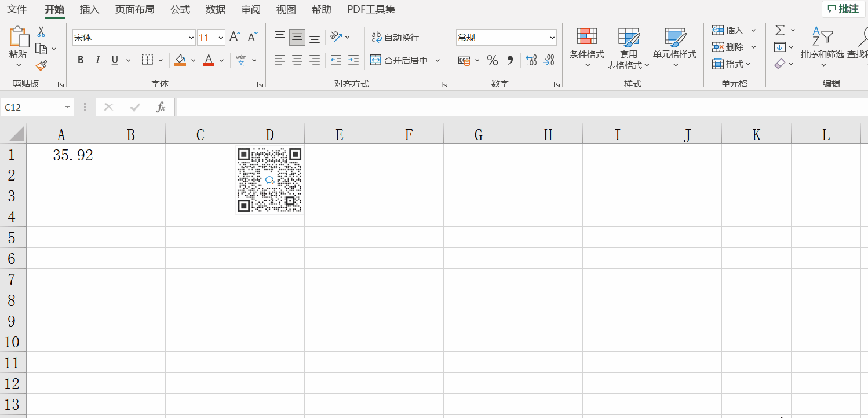
Task: Click the 批注 comments button
Action: [x=843, y=9]
